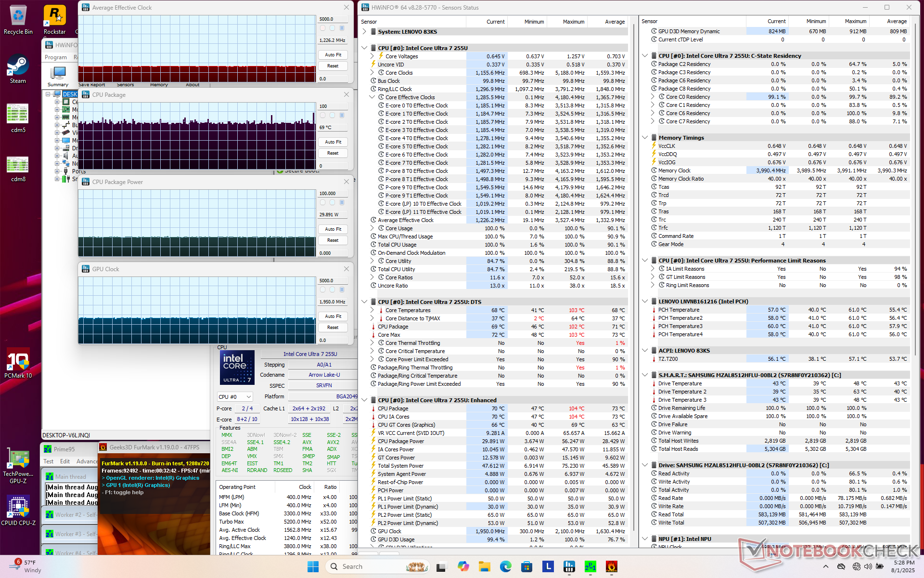Pick the dark blue swatch in the Average Effective Clock graph
The width and height of the screenshot is (924, 578).
tap(342, 28)
